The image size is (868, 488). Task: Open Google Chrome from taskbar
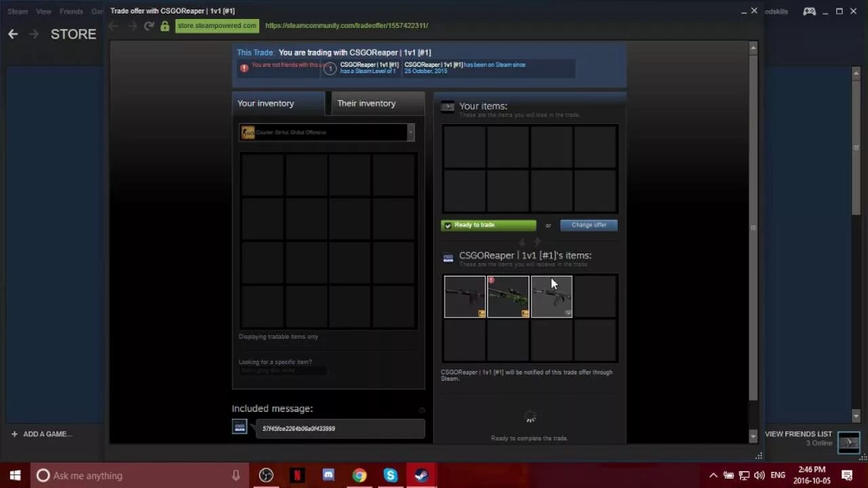pos(359,475)
